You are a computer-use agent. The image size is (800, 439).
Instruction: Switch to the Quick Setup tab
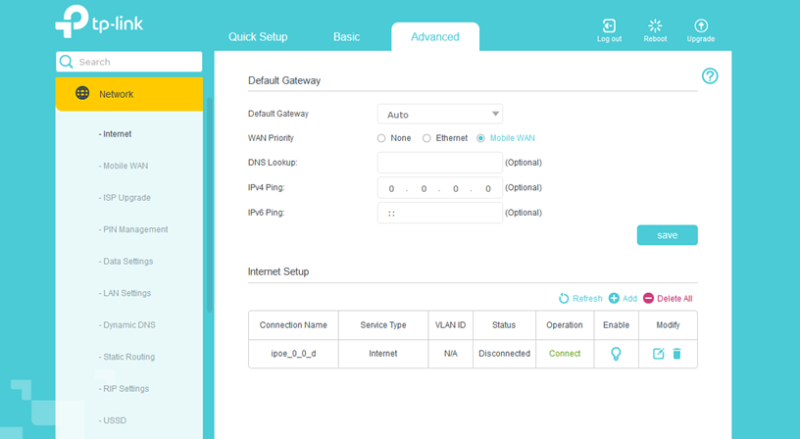coord(258,37)
